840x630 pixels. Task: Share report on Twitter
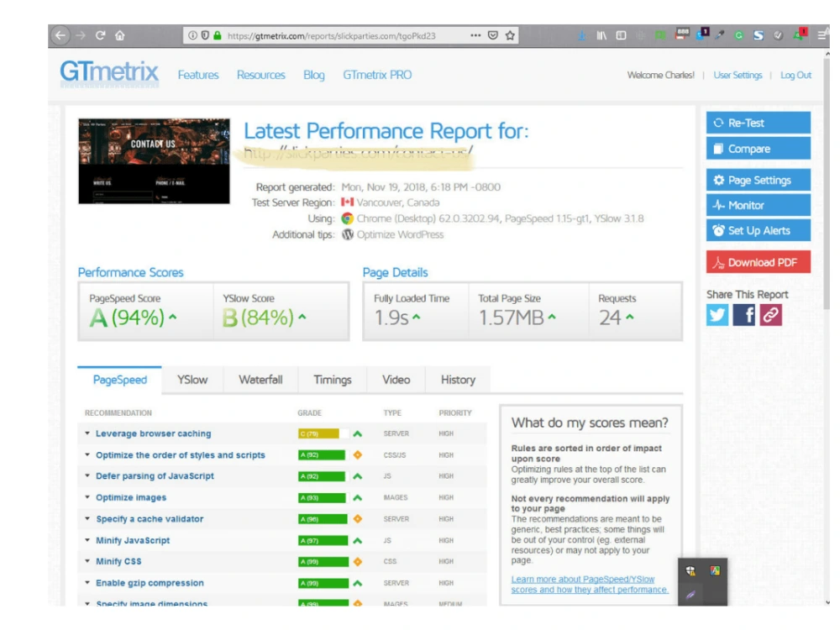717,315
